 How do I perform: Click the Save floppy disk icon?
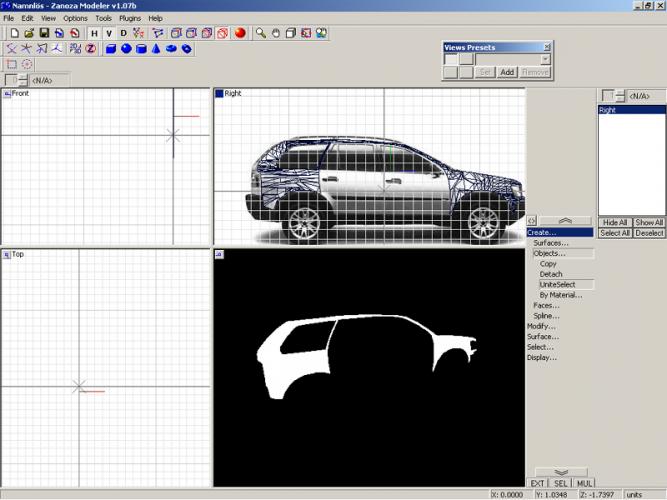[x=44, y=33]
